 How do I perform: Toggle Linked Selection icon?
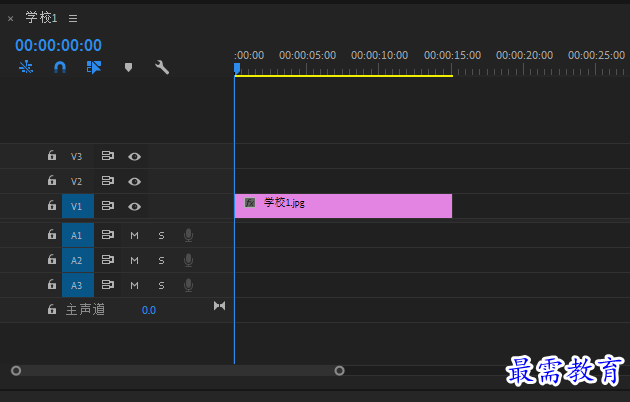[x=94, y=67]
